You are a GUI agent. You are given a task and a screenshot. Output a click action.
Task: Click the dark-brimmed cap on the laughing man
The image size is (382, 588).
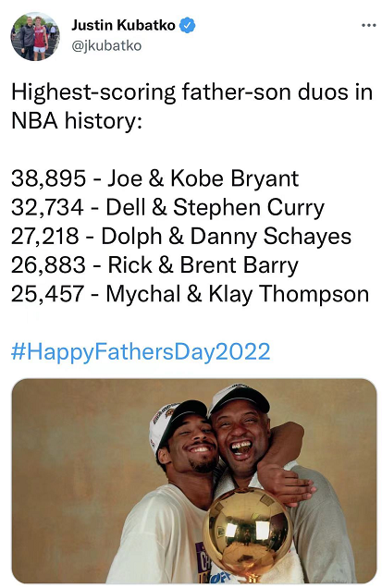(x=239, y=399)
